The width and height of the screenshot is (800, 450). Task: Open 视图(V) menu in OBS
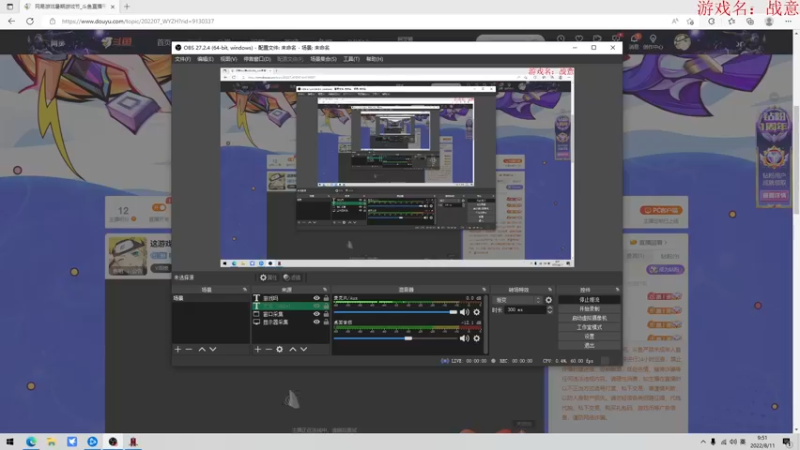click(228, 59)
